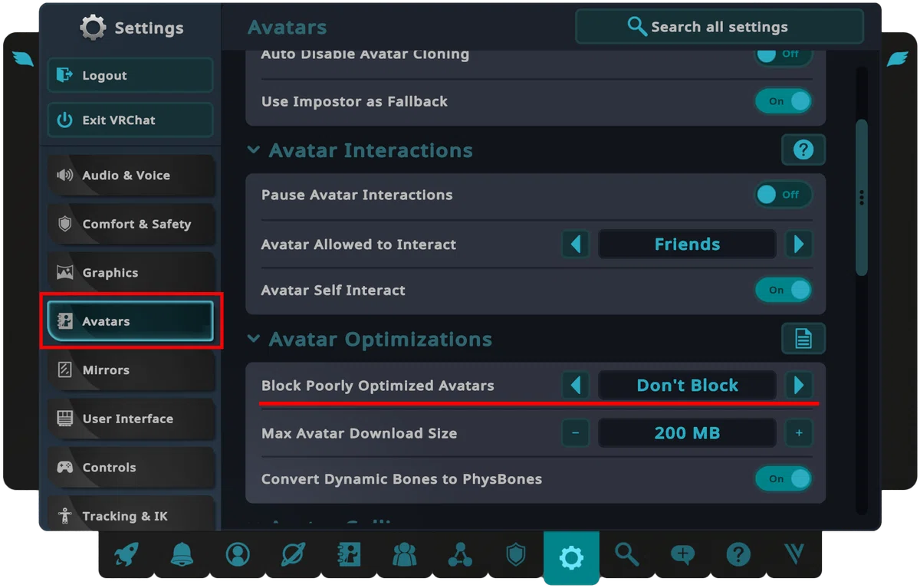920x588 pixels.
Task: Open the rocket Launch Pad tab
Action: [x=127, y=554]
